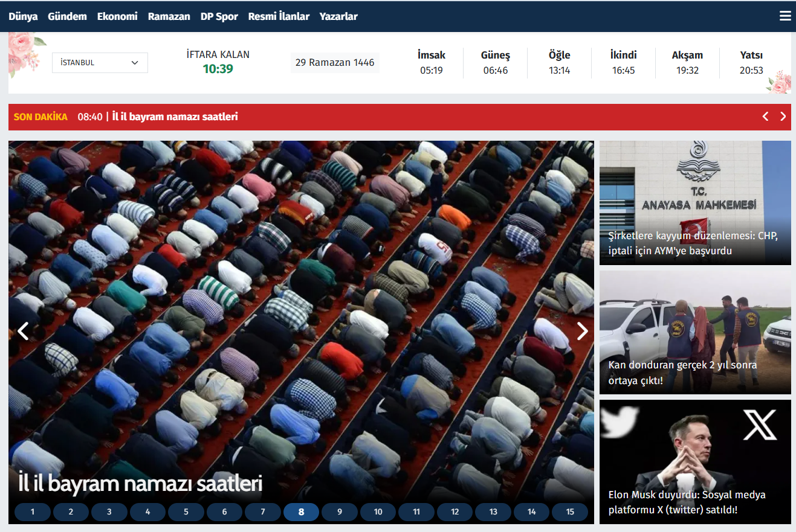Show next breaking news headline
This screenshot has width=796, height=532.
click(x=783, y=117)
